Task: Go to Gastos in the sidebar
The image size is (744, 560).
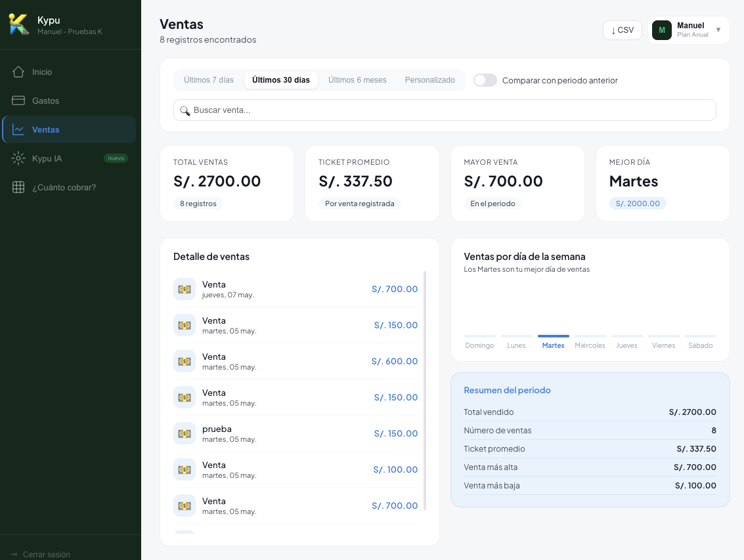Action: tap(69, 100)
